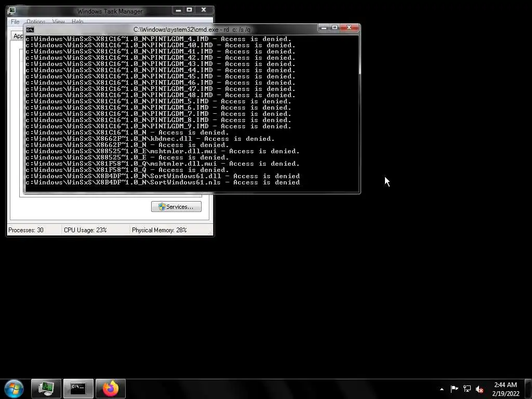Launch Firefox from the taskbar
This screenshot has width=532, height=399.
coord(110,389)
